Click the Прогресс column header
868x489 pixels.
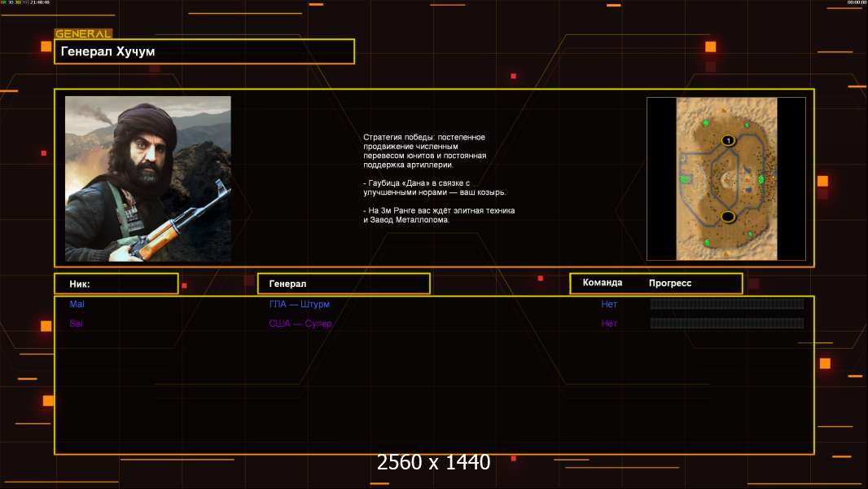(670, 283)
